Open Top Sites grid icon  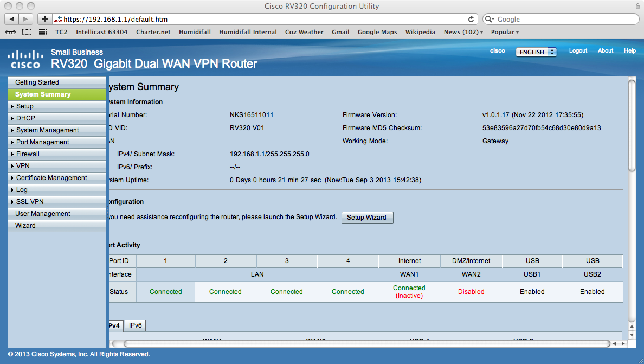[43, 32]
